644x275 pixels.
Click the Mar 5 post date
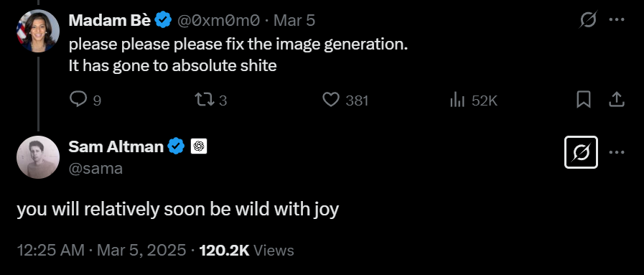click(x=294, y=20)
